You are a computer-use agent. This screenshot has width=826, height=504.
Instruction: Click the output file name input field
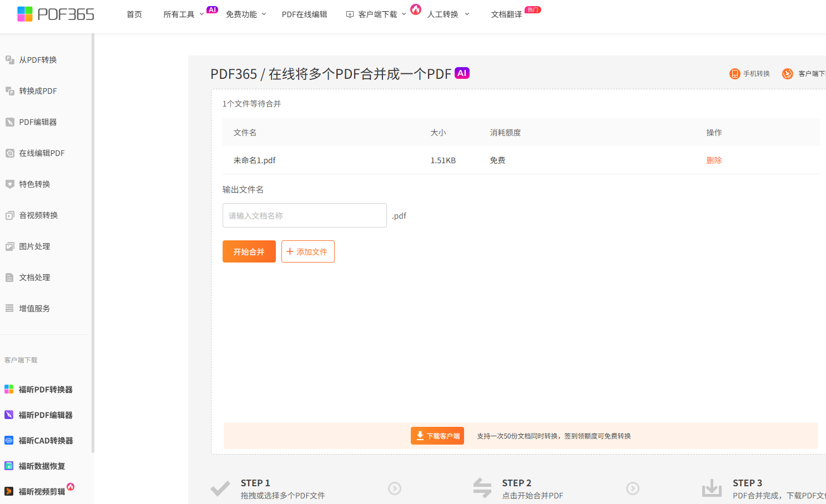[x=304, y=215]
